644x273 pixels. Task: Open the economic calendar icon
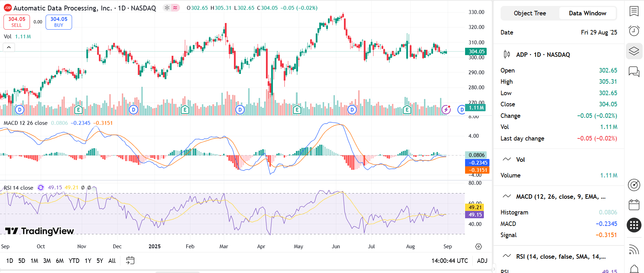click(634, 205)
